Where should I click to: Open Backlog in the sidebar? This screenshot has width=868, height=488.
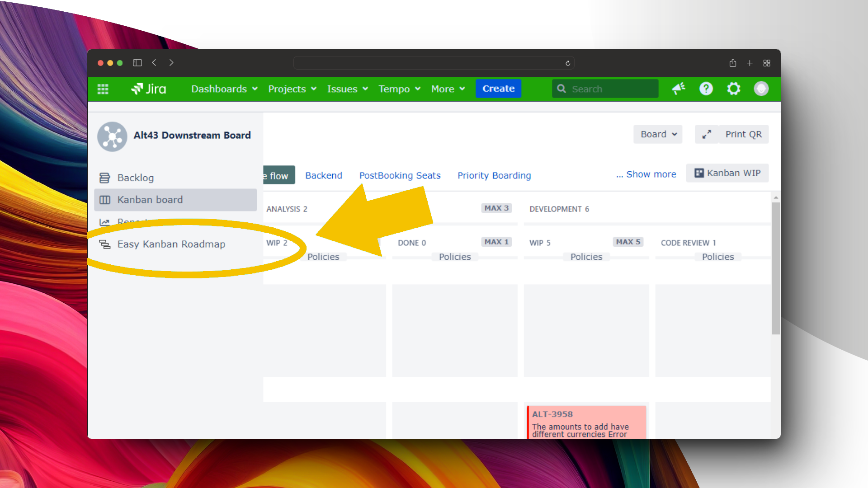[136, 178]
